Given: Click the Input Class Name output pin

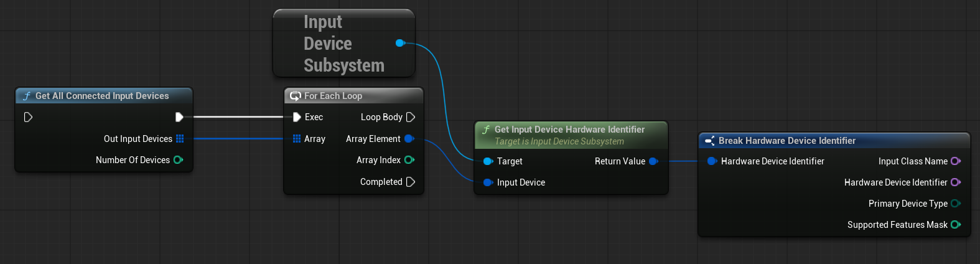Looking at the screenshot, I should click(955, 161).
